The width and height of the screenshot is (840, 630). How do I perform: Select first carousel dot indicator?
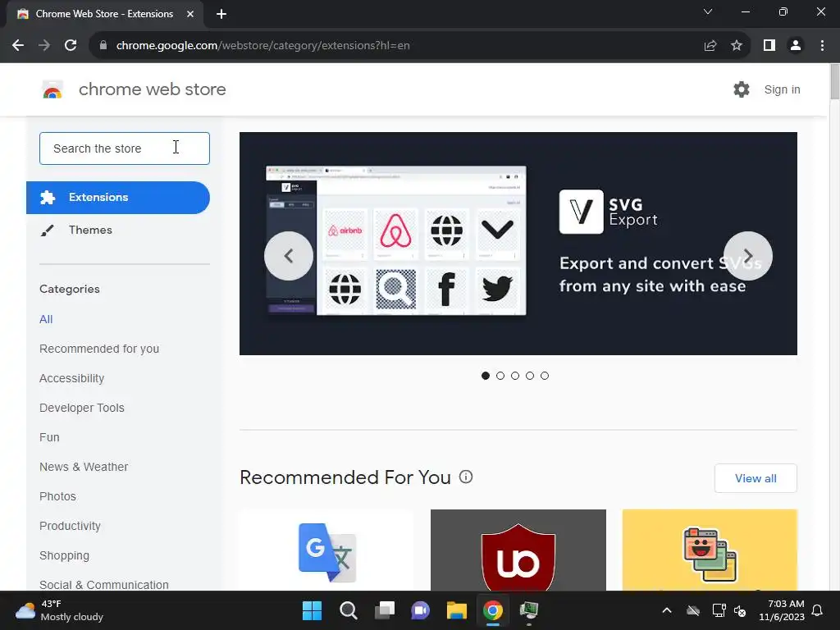pyautogui.click(x=486, y=376)
